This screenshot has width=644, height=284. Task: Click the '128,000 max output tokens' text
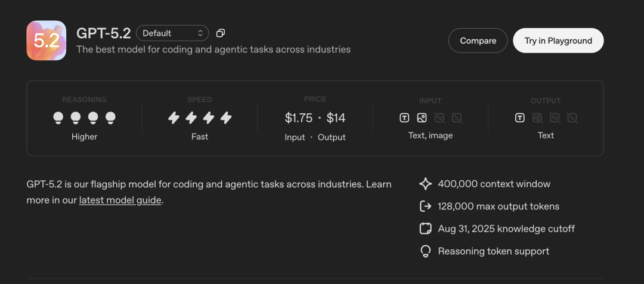(499, 206)
